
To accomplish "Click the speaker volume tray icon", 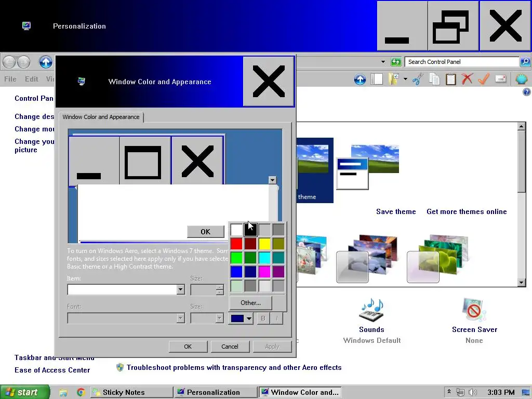I will point(472,392).
